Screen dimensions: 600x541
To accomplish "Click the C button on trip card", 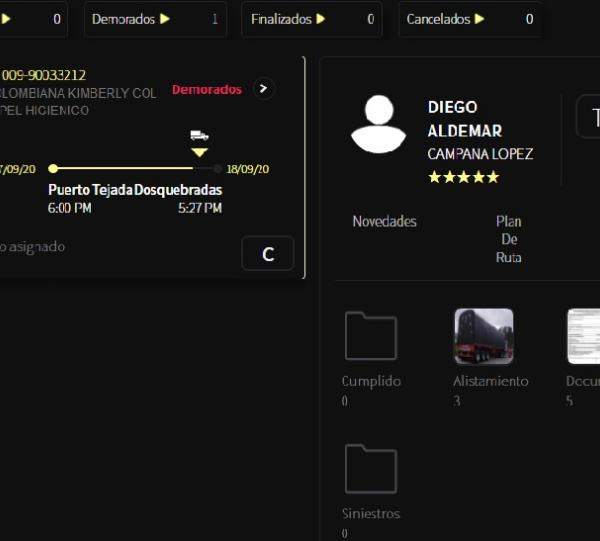I will pyautogui.click(x=268, y=254).
